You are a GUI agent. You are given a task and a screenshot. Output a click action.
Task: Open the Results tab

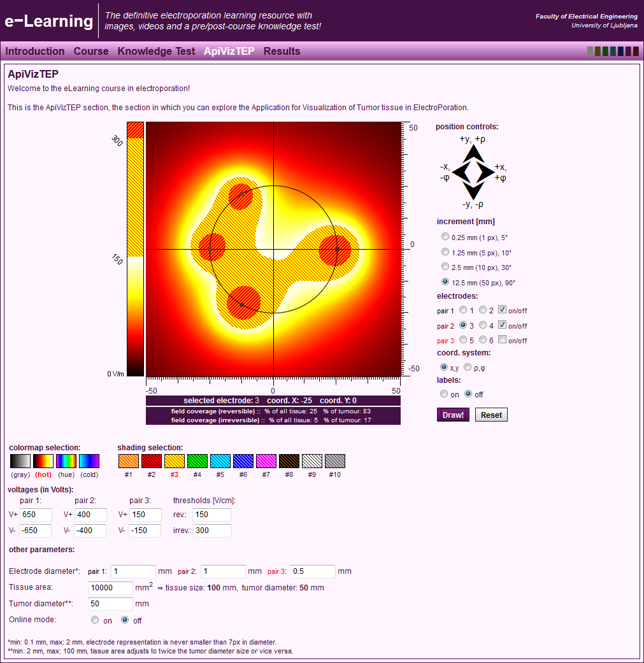pos(282,51)
